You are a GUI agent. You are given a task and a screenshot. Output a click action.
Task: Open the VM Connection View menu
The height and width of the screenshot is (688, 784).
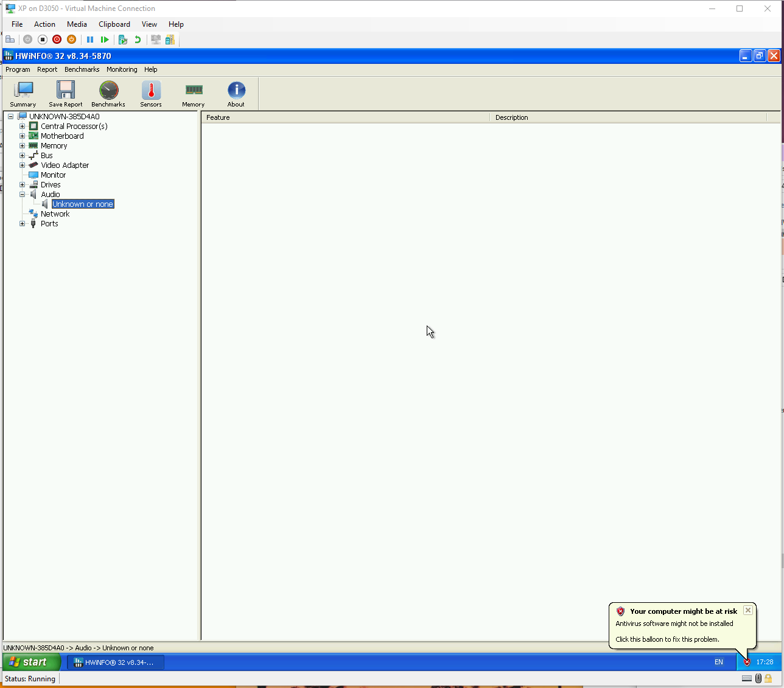149,24
